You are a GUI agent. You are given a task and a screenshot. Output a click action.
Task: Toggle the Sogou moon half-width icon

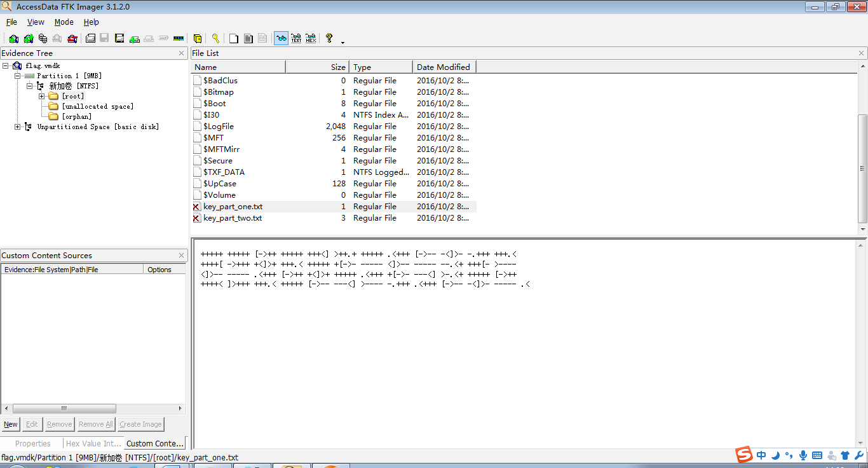coord(776,455)
